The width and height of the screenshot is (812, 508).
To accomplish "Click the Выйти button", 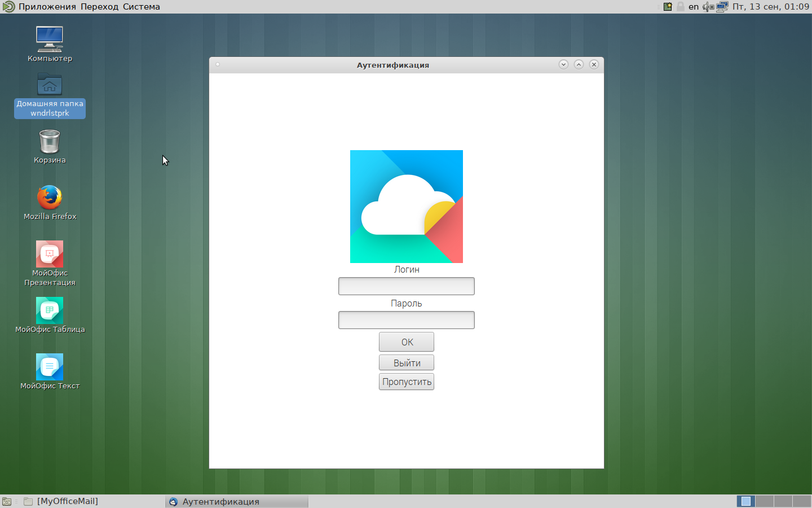I will tap(407, 363).
